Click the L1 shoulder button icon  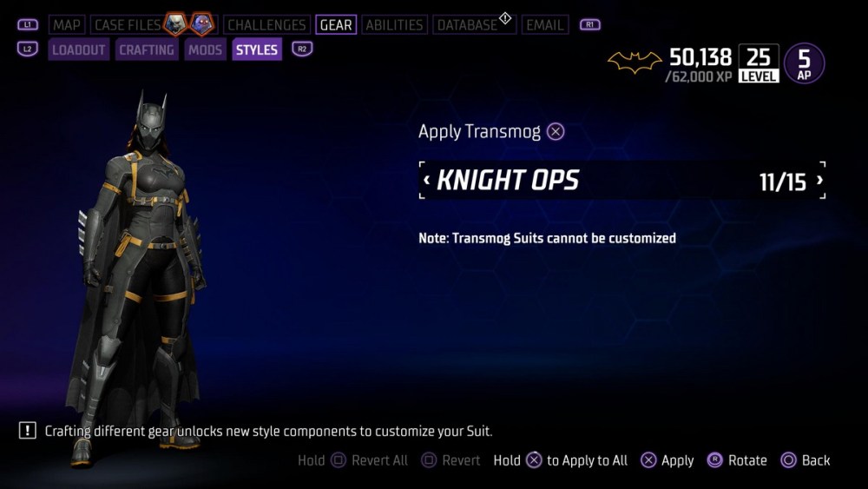point(28,24)
